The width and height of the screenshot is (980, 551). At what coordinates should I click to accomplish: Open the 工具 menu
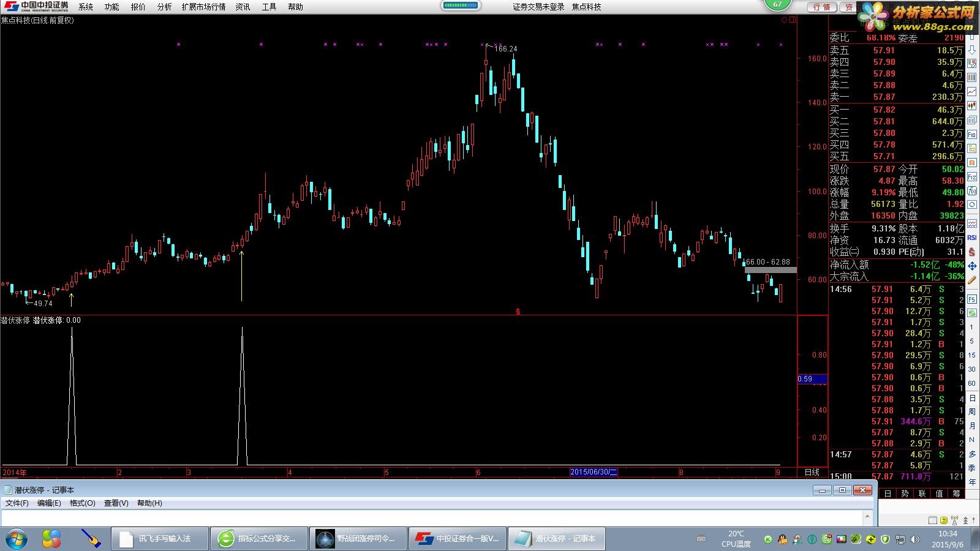click(269, 7)
